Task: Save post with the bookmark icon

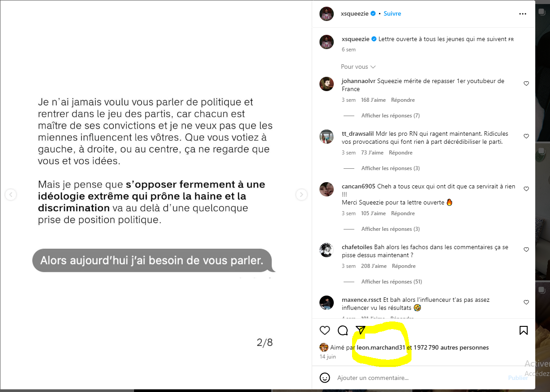Action: 524,330
